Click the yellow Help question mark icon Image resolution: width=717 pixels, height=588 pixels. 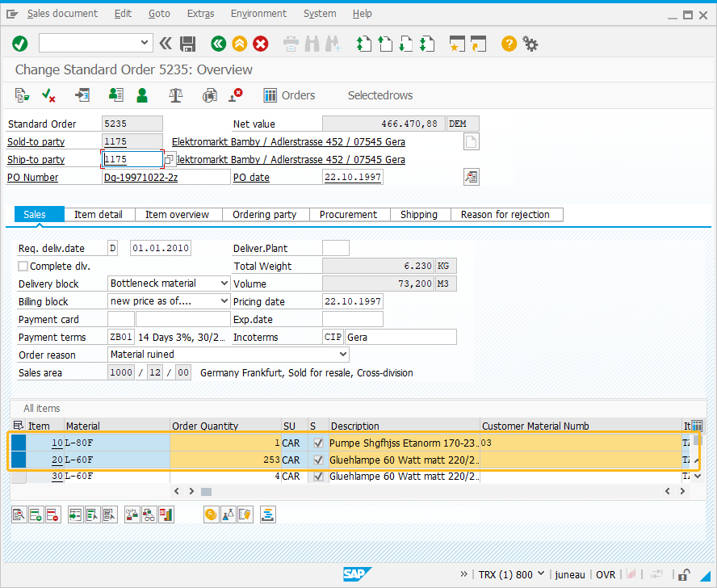coord(509,44)
